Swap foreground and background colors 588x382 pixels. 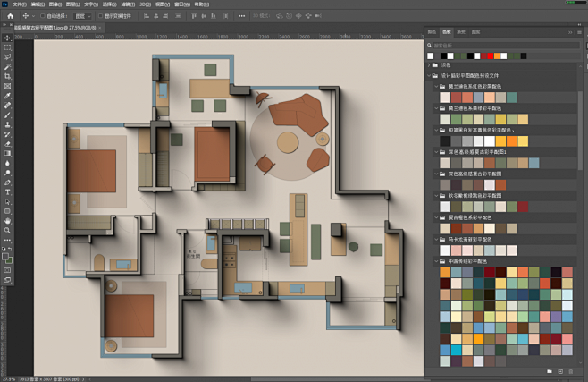pos(10,249)
